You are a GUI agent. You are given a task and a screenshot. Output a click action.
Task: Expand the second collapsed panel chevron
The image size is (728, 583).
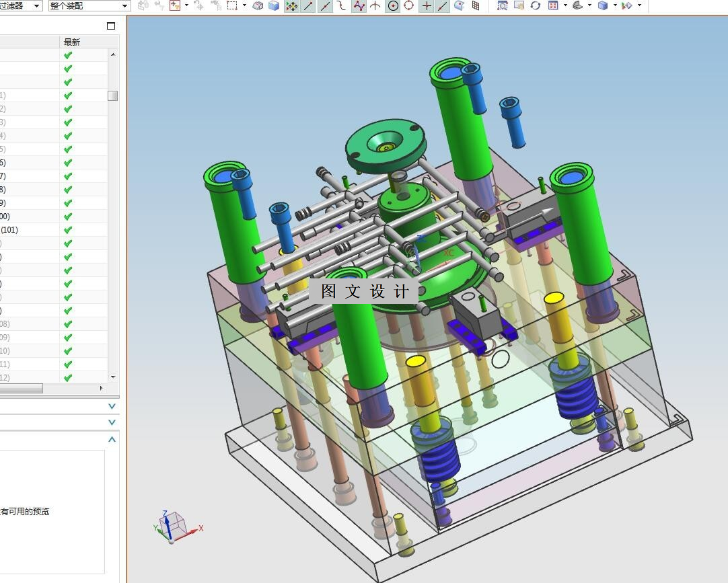point(112,422)
